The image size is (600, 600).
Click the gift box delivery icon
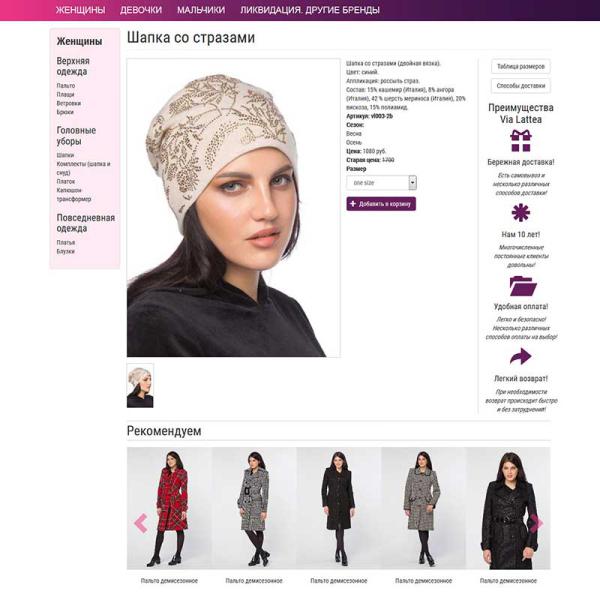tap(520, 141)
